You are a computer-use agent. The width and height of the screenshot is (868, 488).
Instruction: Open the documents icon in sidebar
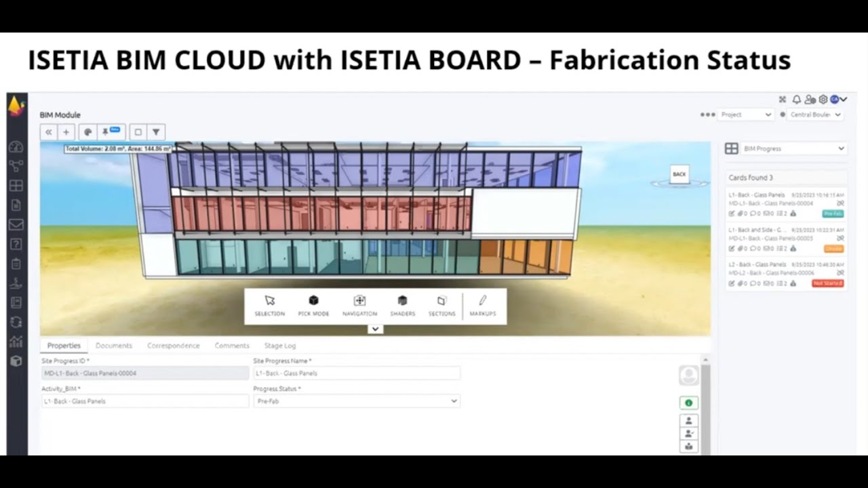point(16,205)
